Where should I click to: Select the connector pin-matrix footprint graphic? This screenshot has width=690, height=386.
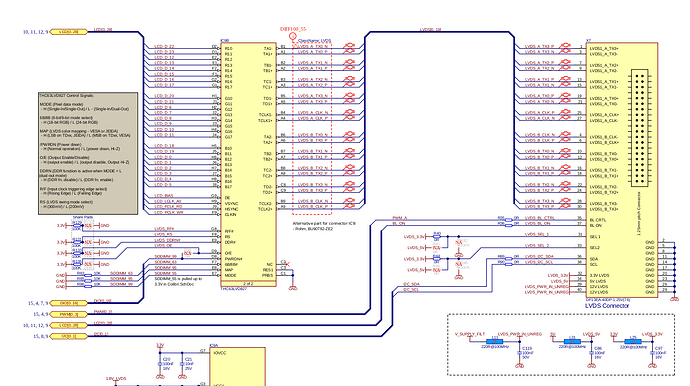pos(639,128)
